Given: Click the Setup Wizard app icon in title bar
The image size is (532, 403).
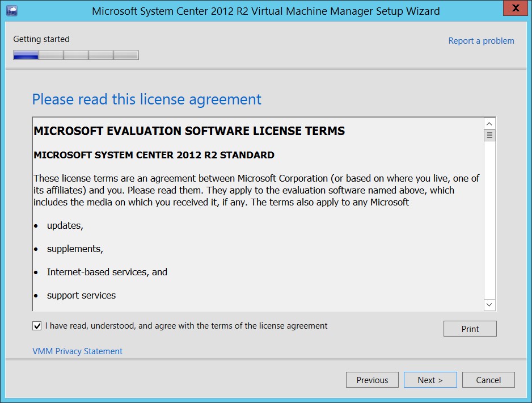Looking at the screenshot, I should click(12, 11).
